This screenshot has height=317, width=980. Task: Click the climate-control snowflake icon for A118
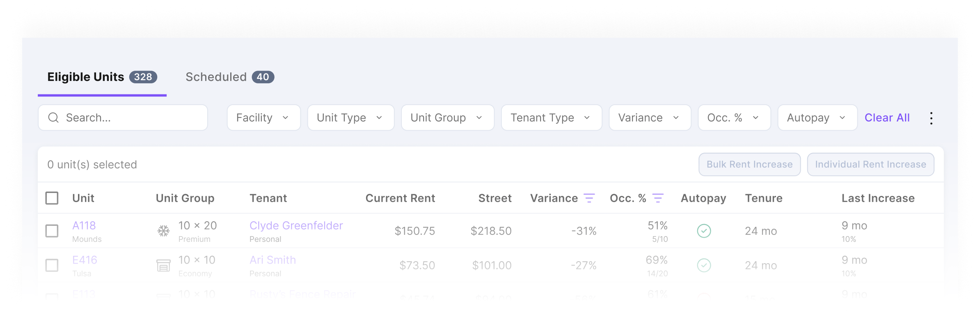[x=164, y=231]
